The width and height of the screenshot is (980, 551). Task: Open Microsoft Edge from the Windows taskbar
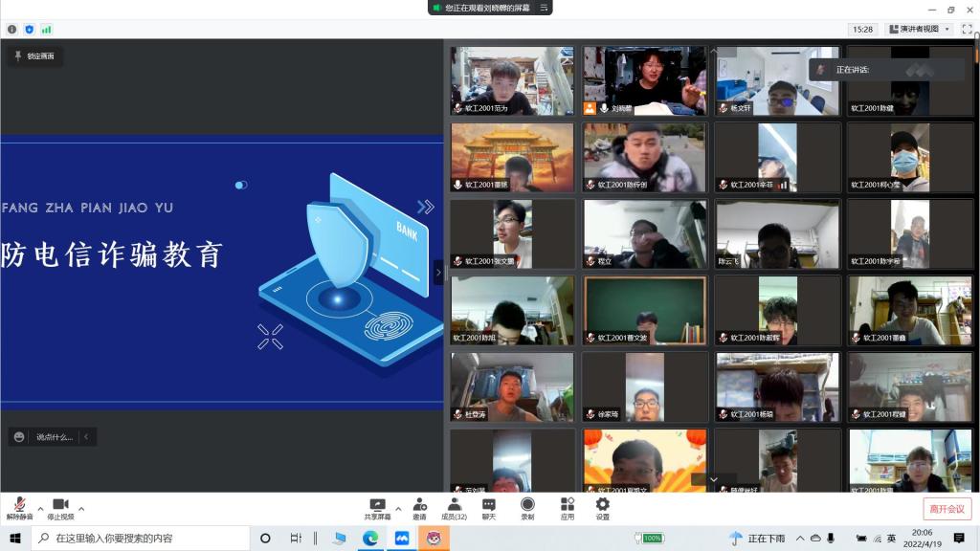[x=370, y=539]
